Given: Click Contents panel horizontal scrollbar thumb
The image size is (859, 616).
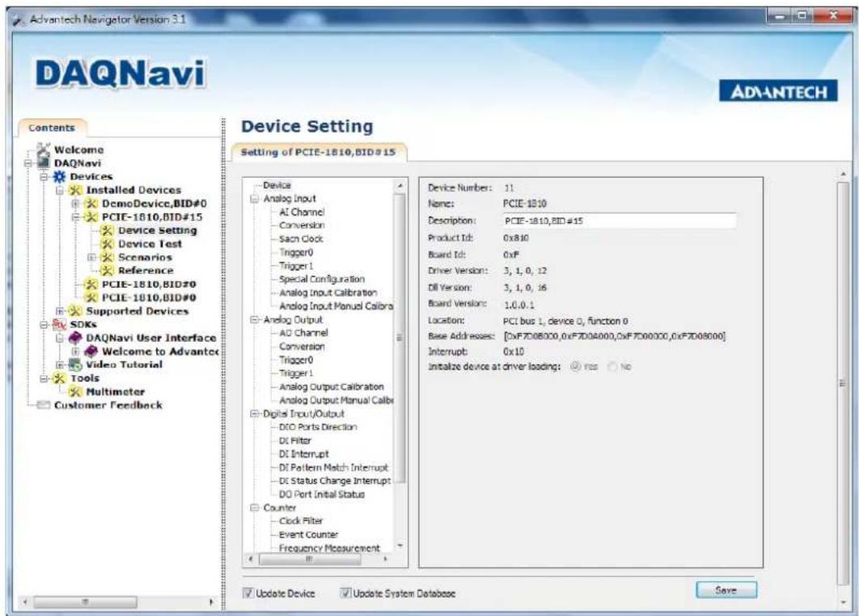Looking at the screenshot, I should coord(85,601).
